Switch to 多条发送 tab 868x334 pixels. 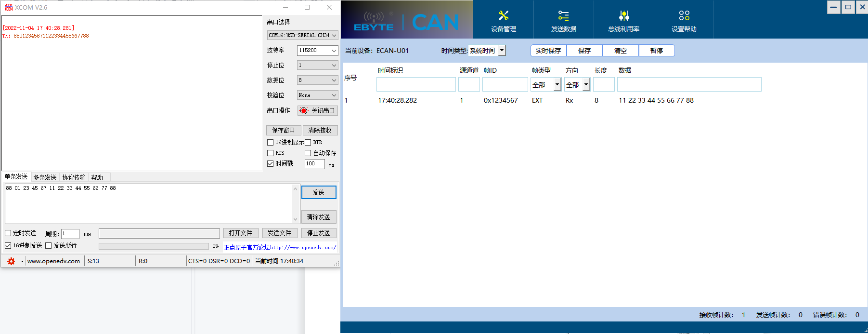point(45,177)
